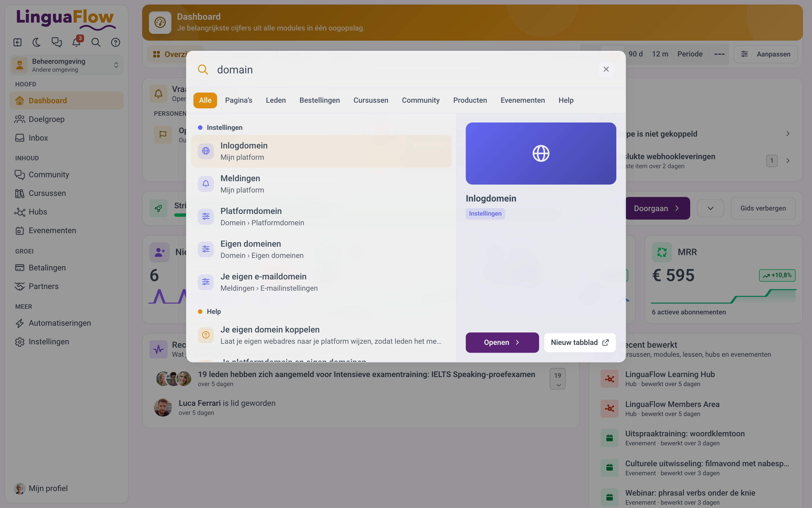812x508 pixels.
Task: Click the search input with 'domain'
Action: 403,69
